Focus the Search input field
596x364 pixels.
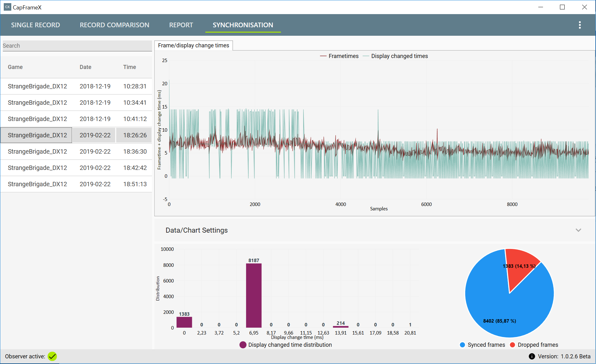pyautogui.click(x=77, y=46)
